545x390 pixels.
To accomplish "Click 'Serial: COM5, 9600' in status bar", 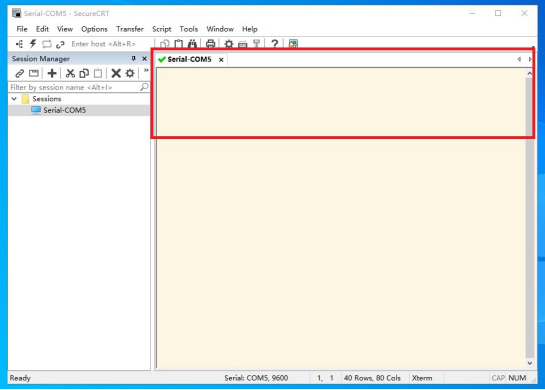I will click(256, 378).
